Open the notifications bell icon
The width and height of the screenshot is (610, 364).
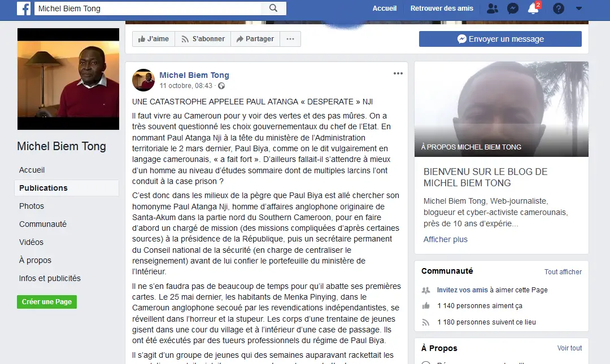click(x=533, y=8)
